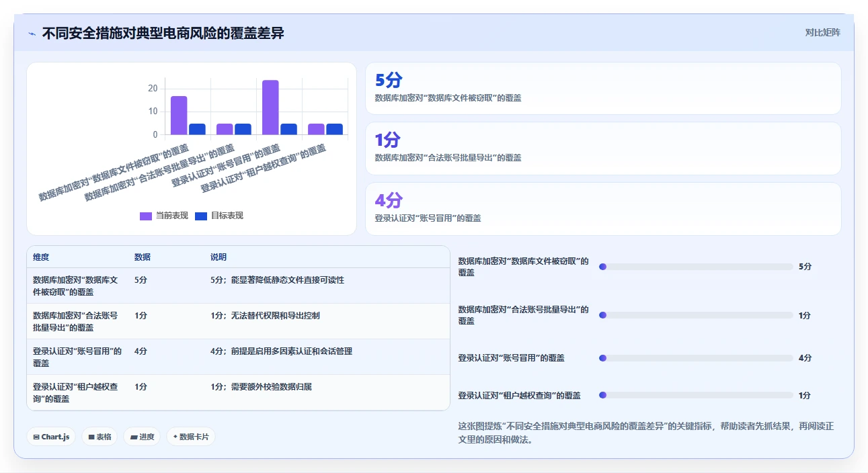
Task: Click the title 不同安全措施对典型电商风险的覆盖差异
Action: (163, 33)
